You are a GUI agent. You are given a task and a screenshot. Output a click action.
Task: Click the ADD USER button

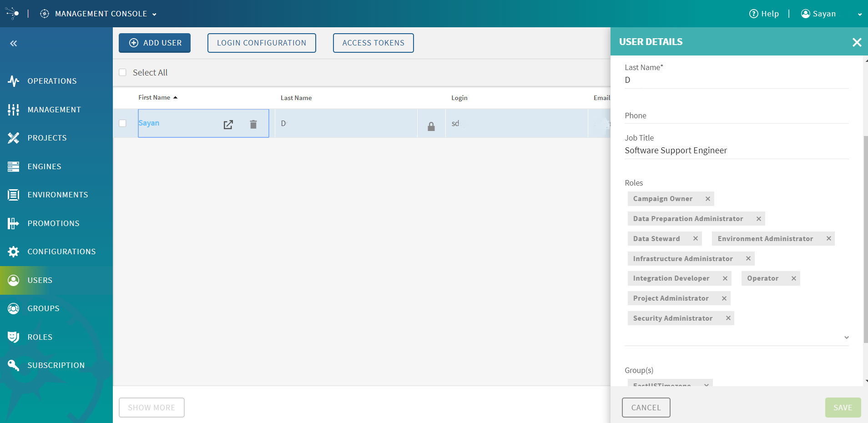point(154,42)
